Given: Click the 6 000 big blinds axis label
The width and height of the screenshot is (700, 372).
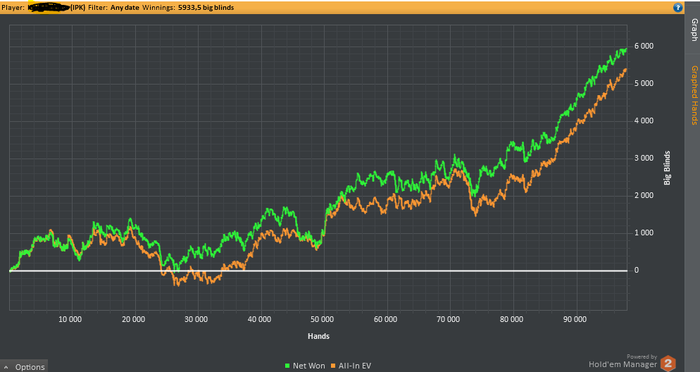Looking at the screenshot, I should [x=643, y=46].
